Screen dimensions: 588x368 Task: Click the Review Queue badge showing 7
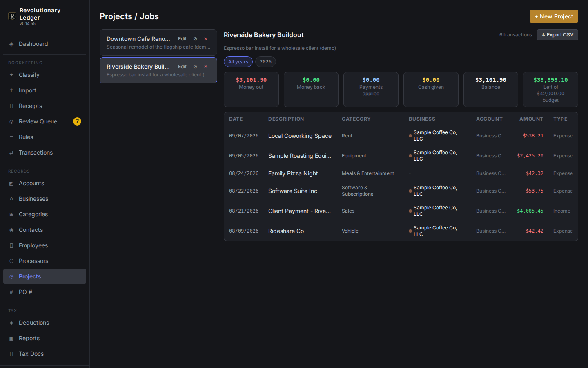tap(77, 121)
